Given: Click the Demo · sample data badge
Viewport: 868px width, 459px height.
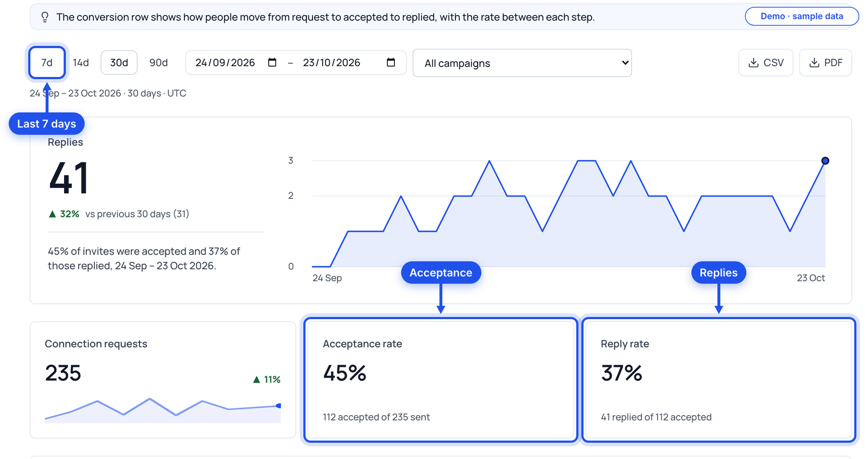Looking at the screenshot, I should coord(802,16).
